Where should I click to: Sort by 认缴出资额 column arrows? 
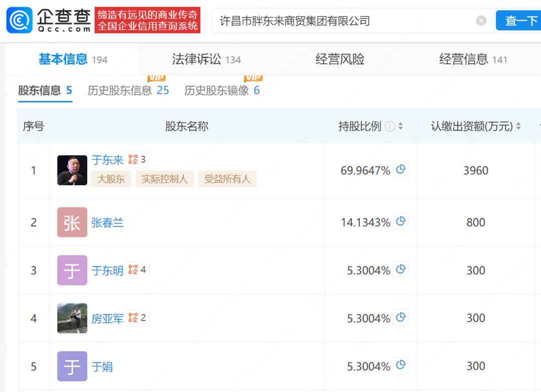[518, 126]
